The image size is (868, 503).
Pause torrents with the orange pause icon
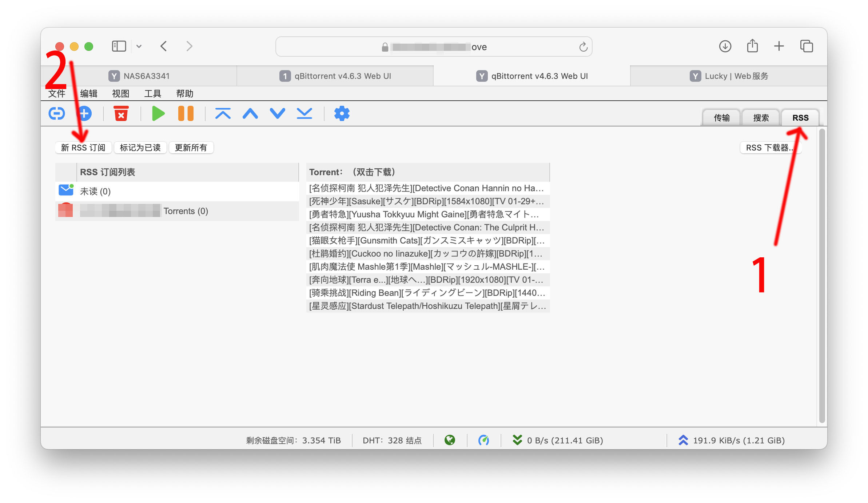[186, 113]
